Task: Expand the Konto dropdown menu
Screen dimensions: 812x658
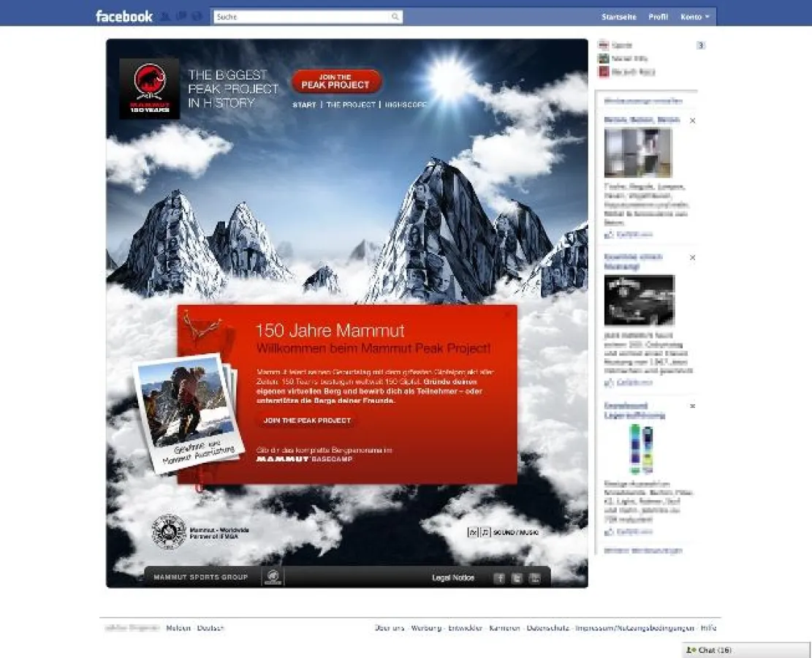Action: 694,17
